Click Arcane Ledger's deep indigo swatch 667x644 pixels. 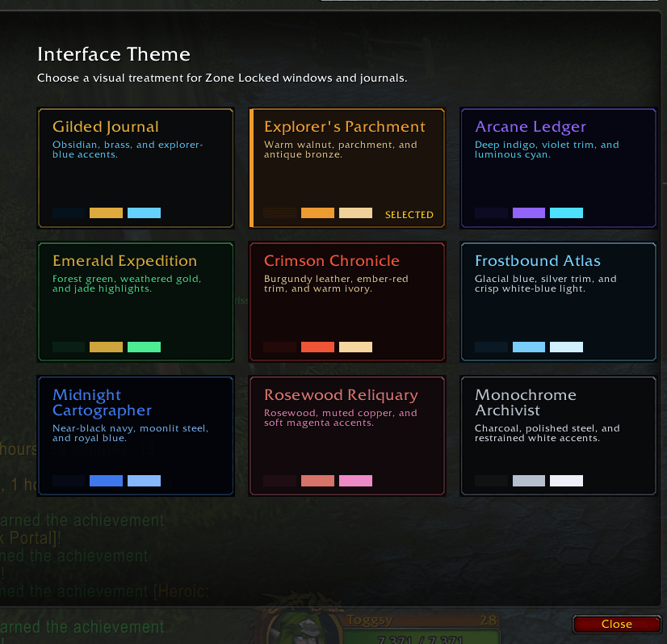point(491,213)
